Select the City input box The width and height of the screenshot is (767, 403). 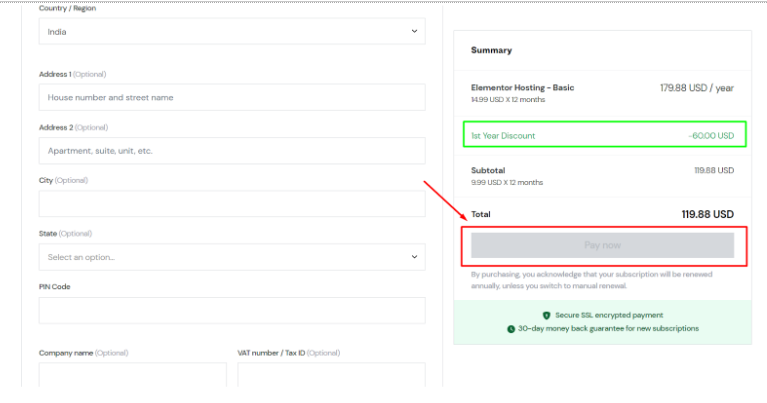pos(232,204)
